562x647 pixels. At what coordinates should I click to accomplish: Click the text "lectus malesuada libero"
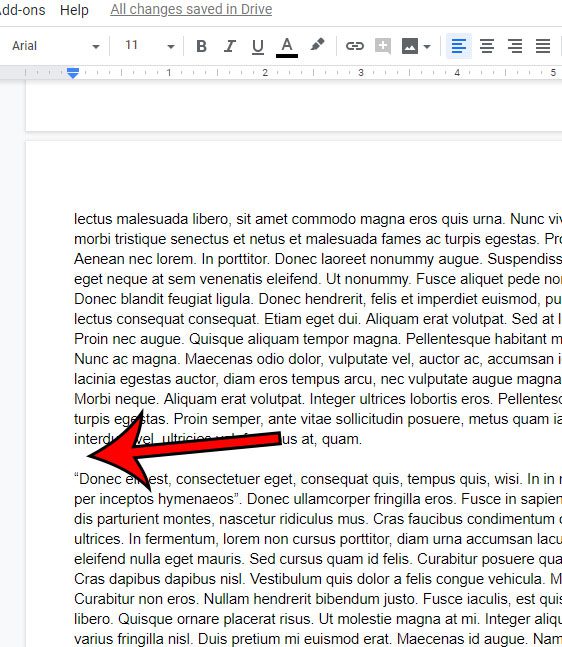[151, 219]
